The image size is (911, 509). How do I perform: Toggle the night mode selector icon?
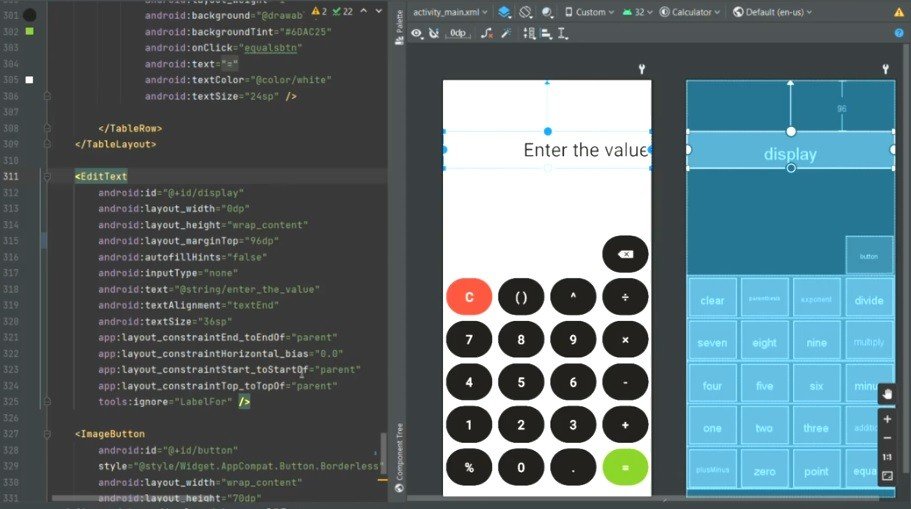click(549, 12)
